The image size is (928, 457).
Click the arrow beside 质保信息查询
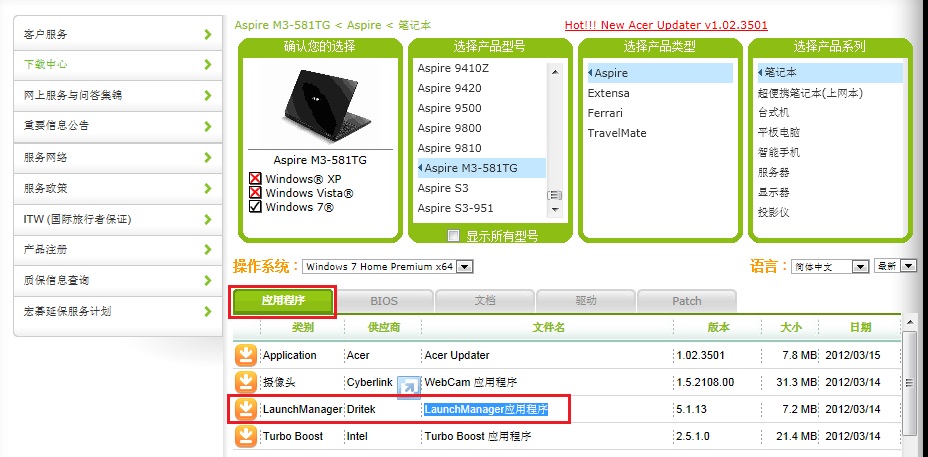point(208,280)
